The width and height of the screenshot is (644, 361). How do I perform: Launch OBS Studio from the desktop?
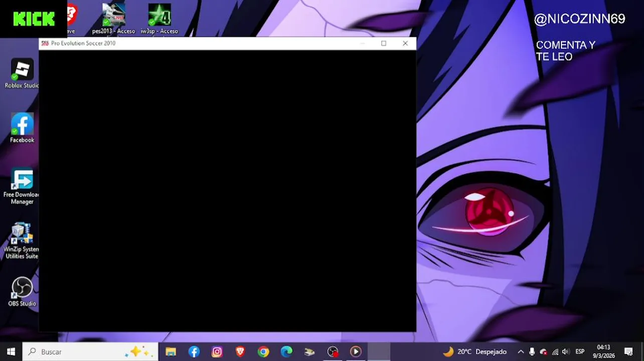(x=22, y=291)
